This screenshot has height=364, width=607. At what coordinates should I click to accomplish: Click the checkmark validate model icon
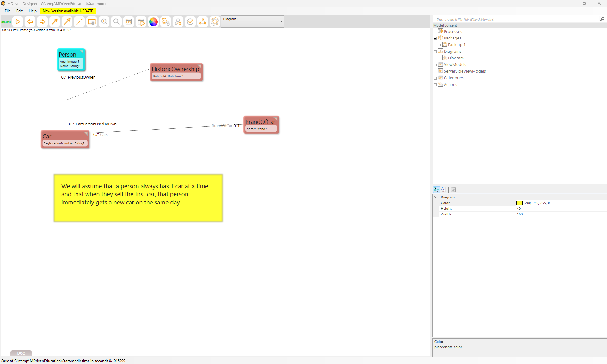point(190,22)
